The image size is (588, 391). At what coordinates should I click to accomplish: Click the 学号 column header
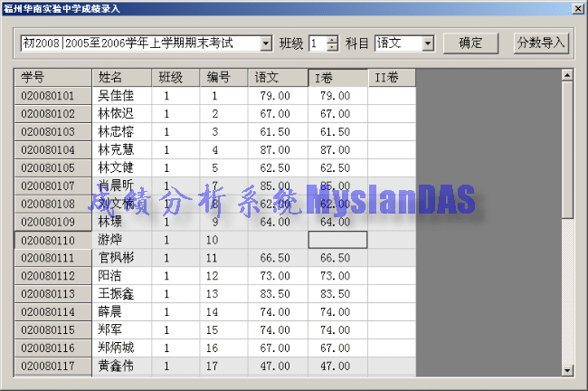(x=52, y=77)
